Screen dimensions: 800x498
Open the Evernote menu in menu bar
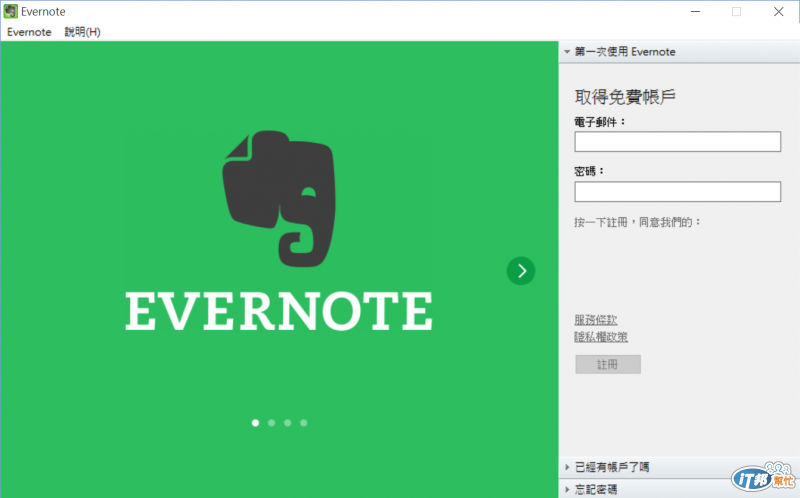pyautogui.click(x=29, y=32)
